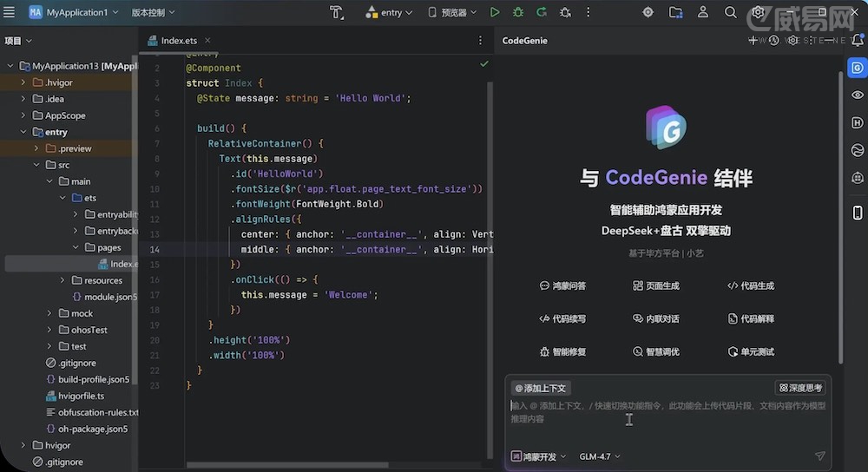Toggle 深度思考 deep thinking mode
The height and width of the screenshot is (472, 868).
(x=800, y=388)
